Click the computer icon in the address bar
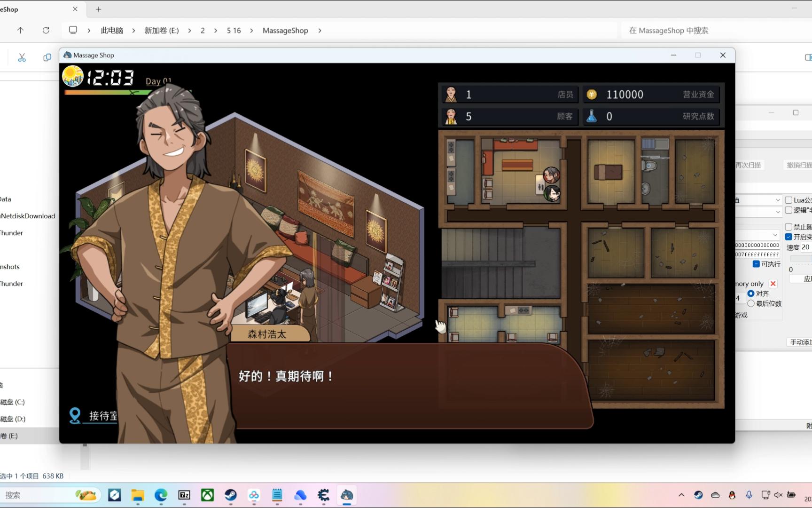This screenshot has height=508, width=812. (73, 30)
